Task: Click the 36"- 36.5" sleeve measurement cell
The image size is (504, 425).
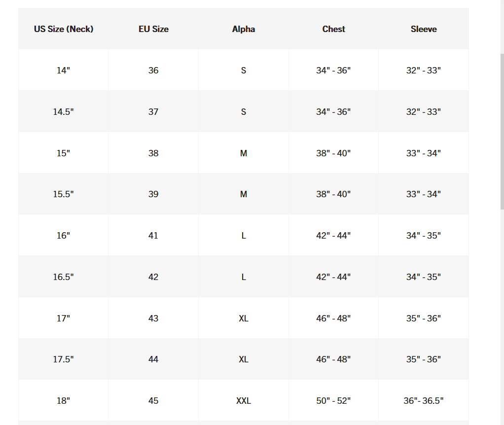Action: [x=424, y=401]
